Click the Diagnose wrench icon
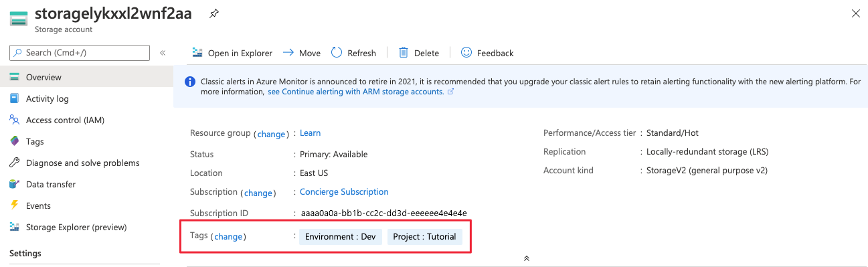 [x=14, y=163]
